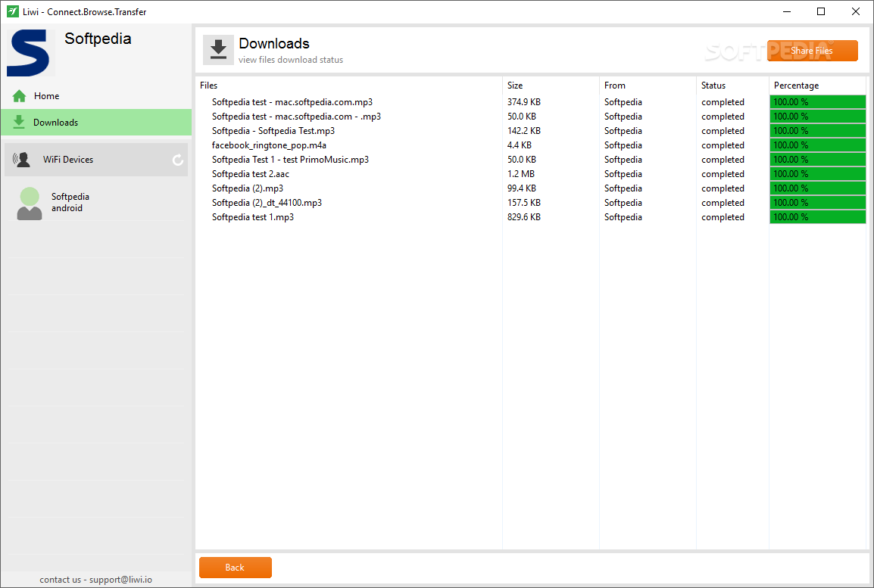The height and width of the screenshot is (588, 874).
Task: Click the Softpedia profile name heading
Action: coord(98,39)
